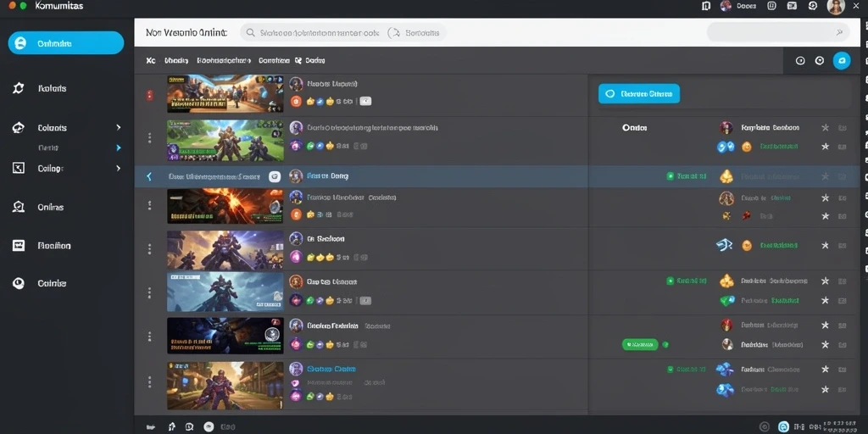868x434 pixels.
Task: Open options dots for the misty blue knight video
Action: click(149, 292)
